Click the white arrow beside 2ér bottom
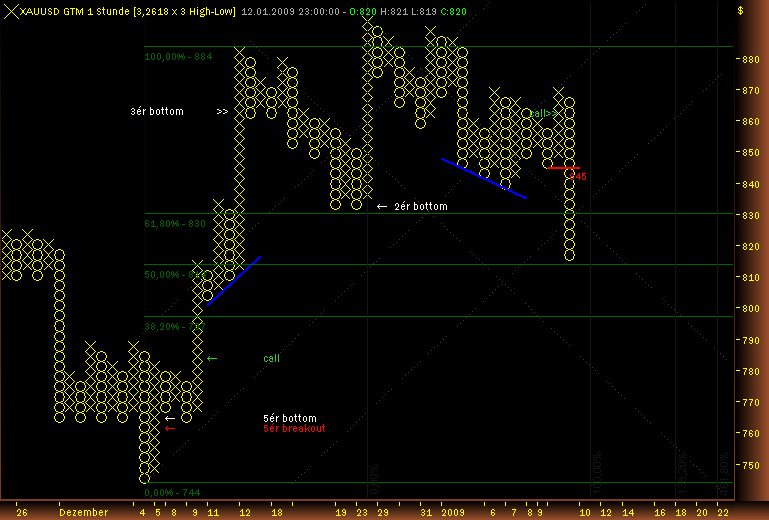The width and height of the screenshot is (769, 520). click(x=382, y=207)
